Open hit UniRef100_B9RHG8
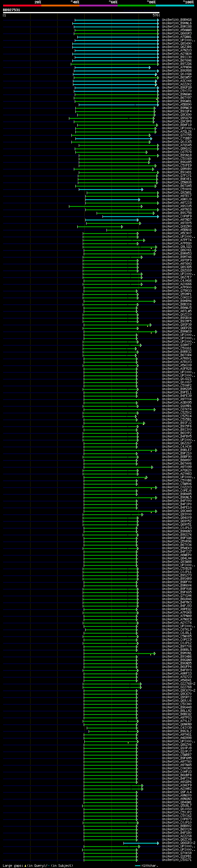Viewport: 197px width, 868px height. tap(177, 20)
